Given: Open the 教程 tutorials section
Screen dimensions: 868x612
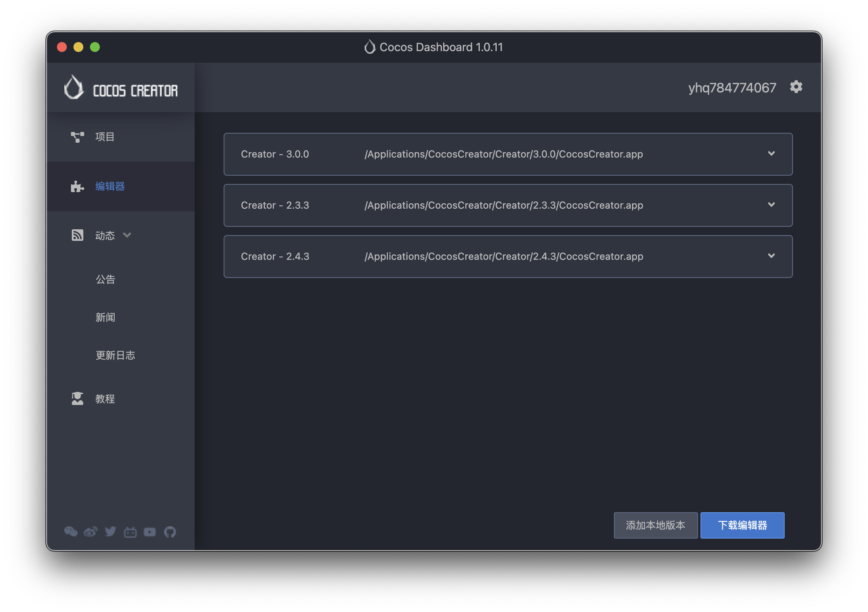Looking at the screenshot, I should [x=105, y=399].
